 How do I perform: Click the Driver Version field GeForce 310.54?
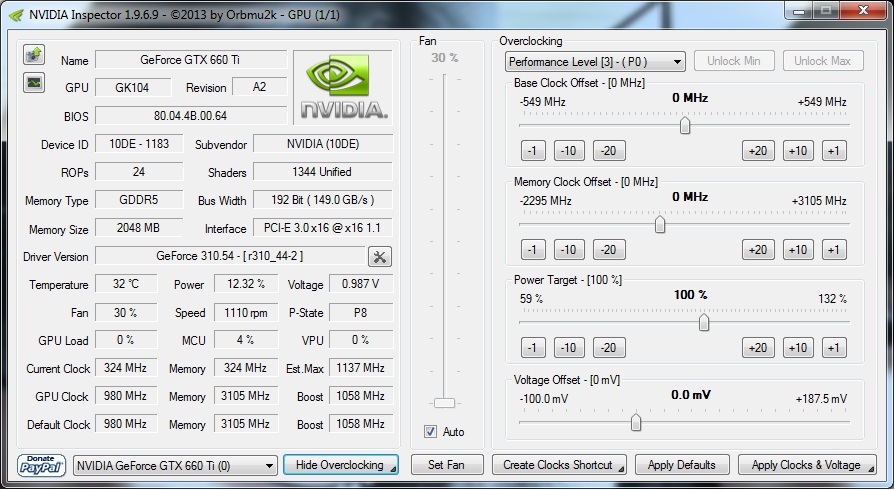coord(230,256)
